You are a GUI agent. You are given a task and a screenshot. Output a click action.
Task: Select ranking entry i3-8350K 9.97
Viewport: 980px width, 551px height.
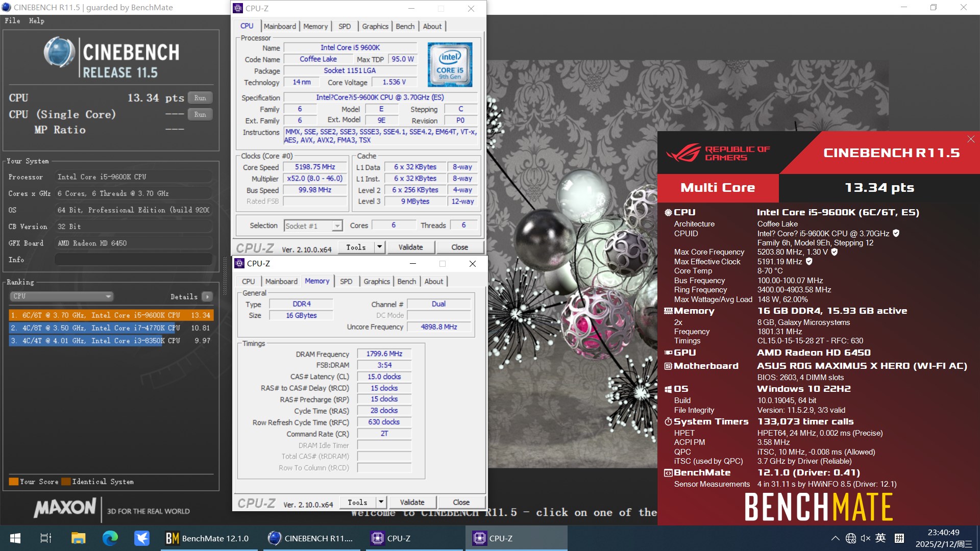[111, 341]
